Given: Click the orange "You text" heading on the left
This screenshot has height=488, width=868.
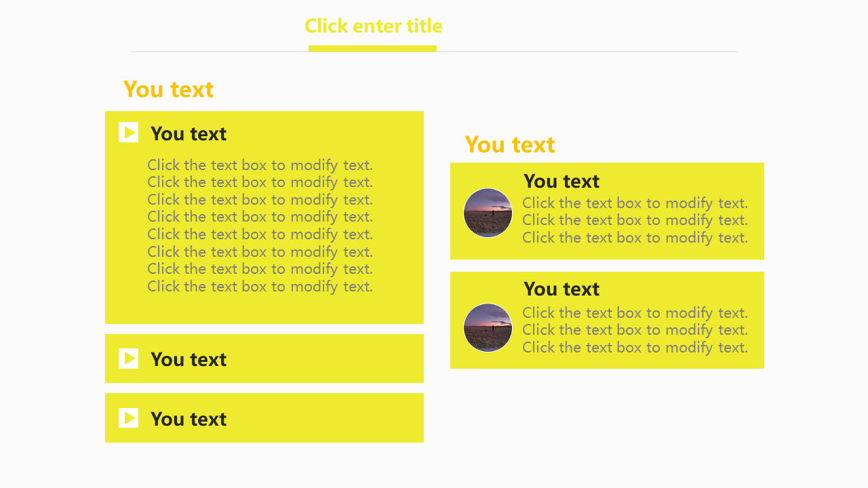Looking at the screenshot, I should click(168, 89).
